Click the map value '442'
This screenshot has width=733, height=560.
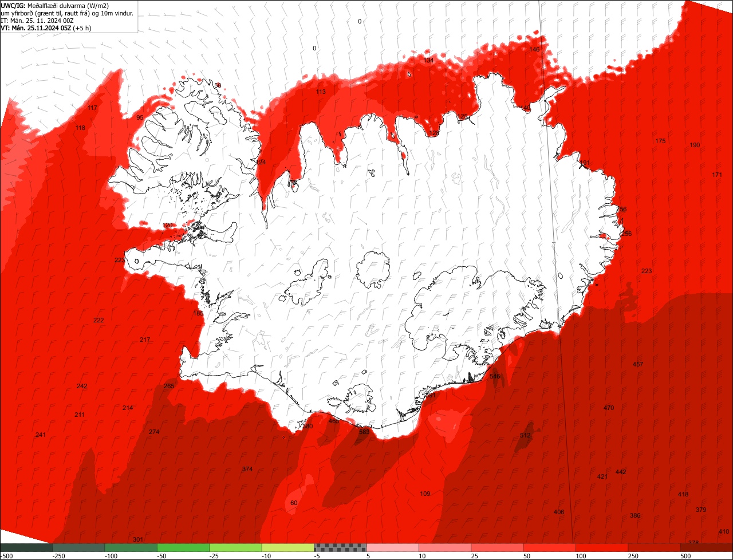click(621, 472)
